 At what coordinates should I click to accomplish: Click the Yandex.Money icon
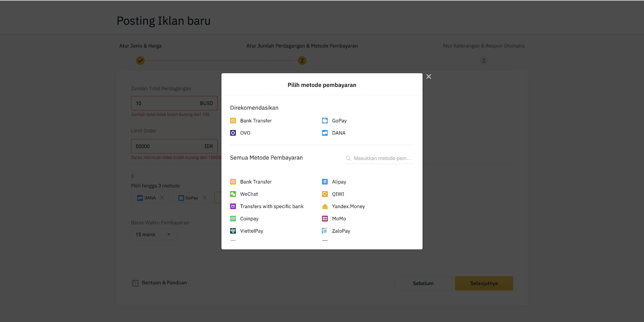point(325,206)
